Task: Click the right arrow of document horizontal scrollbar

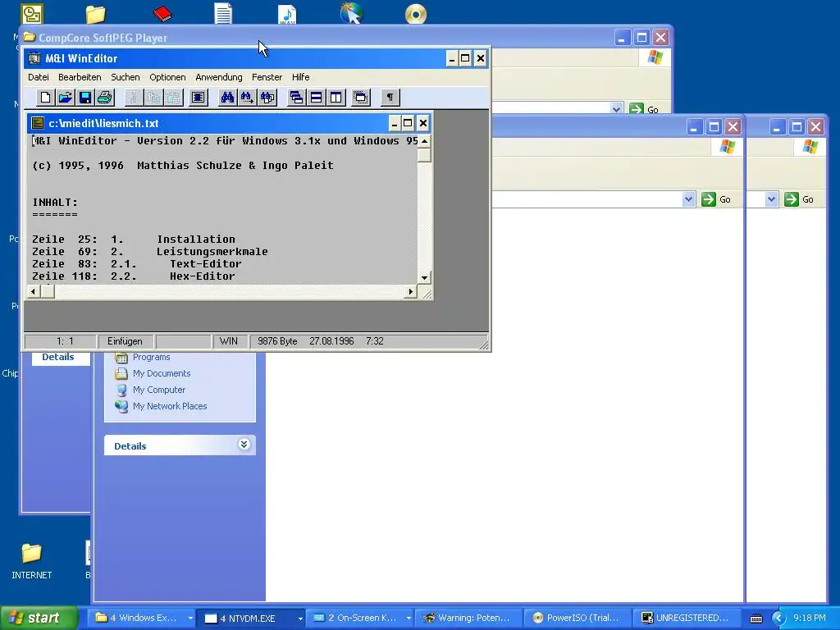Action: [411, 291]
